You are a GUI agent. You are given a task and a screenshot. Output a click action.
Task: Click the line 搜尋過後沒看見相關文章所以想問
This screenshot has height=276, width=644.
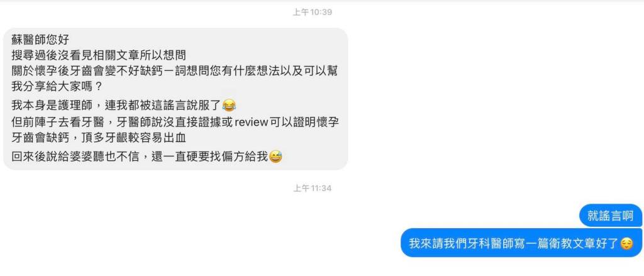point(99,55)
